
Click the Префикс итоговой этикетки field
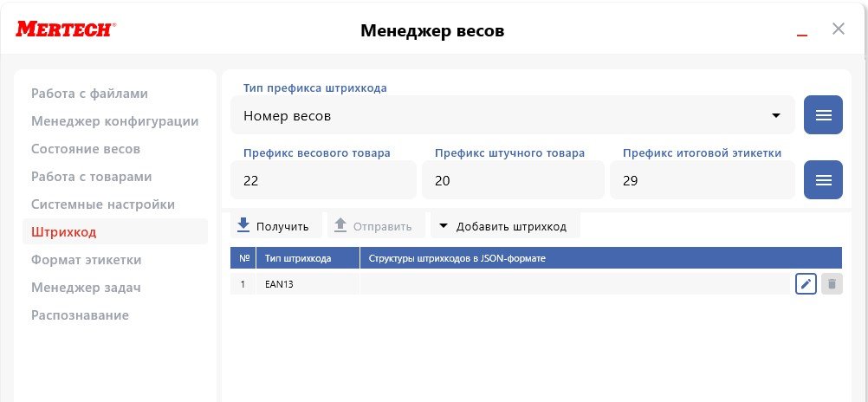(702, 181)
